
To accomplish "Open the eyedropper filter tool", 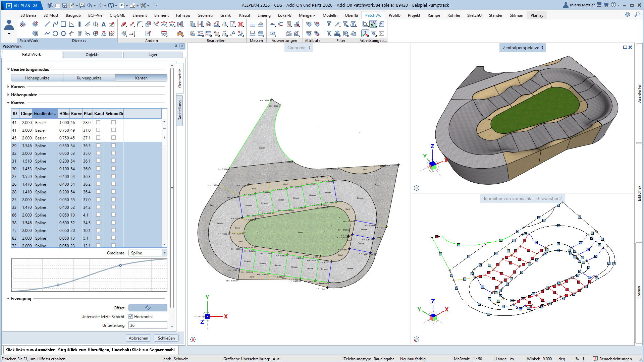I will click(337, 24).
